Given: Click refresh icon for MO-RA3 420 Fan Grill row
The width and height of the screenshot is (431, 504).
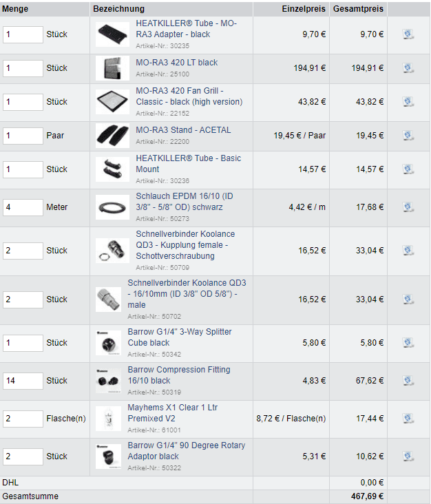Looking at the screenshot, I should pos(408,102).
